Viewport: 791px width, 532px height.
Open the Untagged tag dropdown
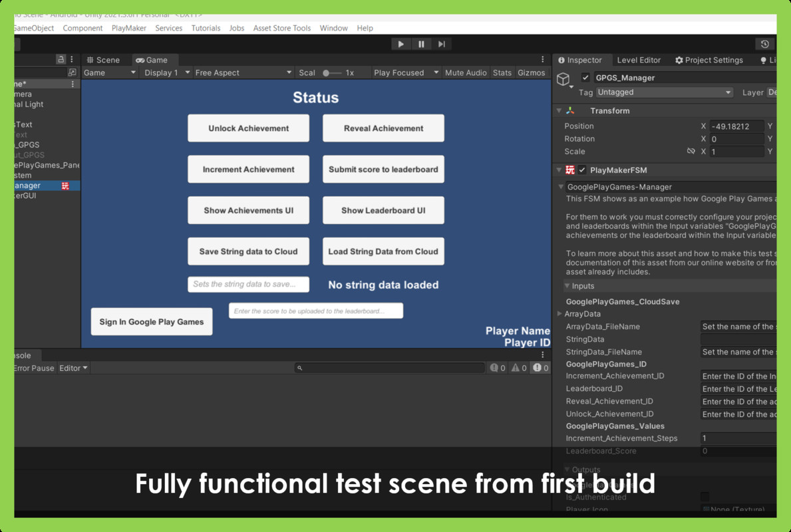click(663, 92)
